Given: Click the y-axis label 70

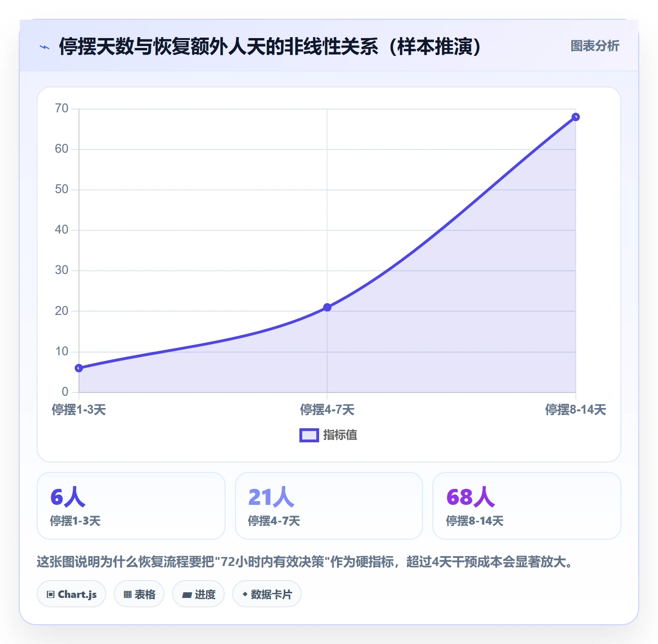Looking at the screenshot, I should [x=62, y=109].
